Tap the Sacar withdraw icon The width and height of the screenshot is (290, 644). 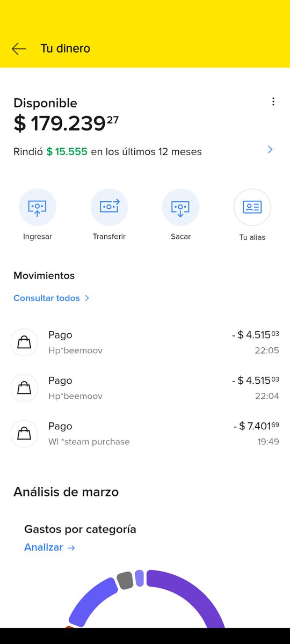point(180,207)
